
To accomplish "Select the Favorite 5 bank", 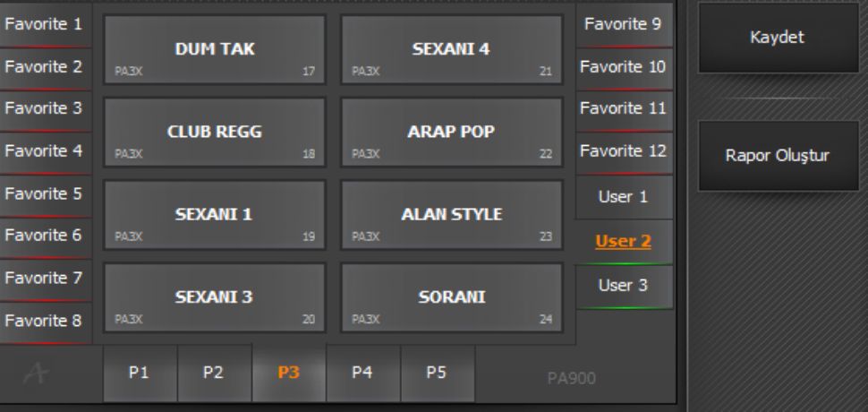I will 43,193.
